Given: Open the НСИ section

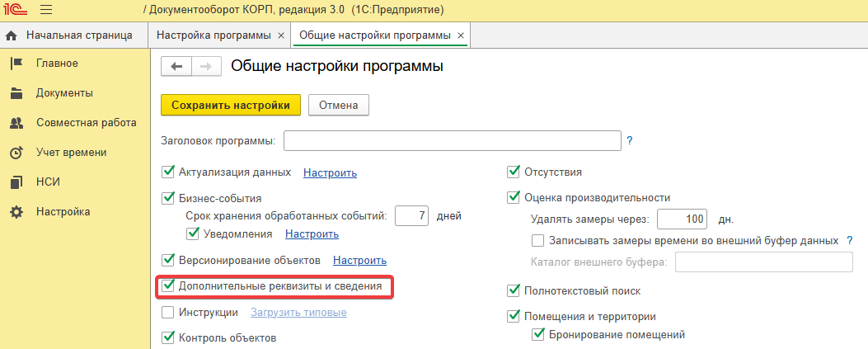Looking at the screenshot, I should [x=75, y=182].
